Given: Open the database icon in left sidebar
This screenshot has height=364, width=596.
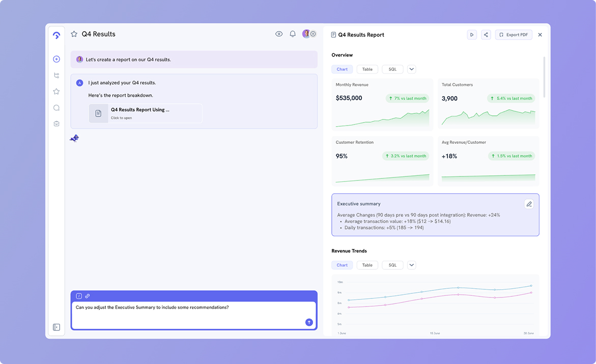Looking at the screenshot, I should click(56, 124).
